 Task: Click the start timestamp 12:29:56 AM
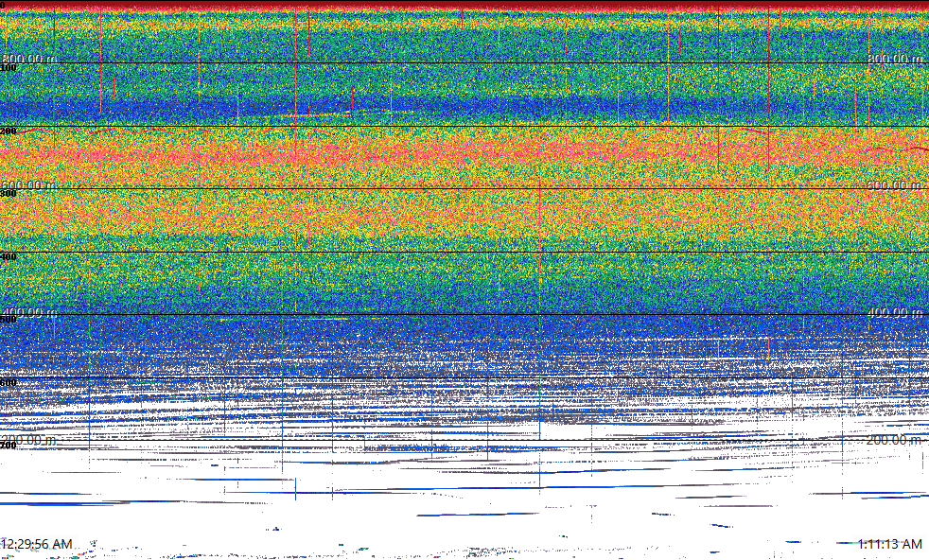(x=36, y=543)
